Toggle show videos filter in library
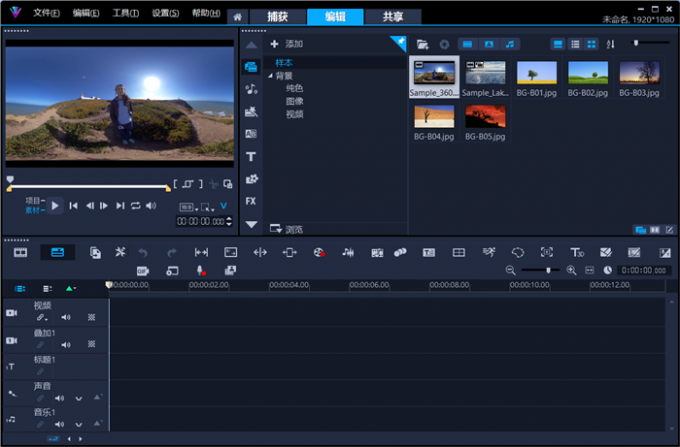The height and width of the screenshot is (447, 680). 467,44
